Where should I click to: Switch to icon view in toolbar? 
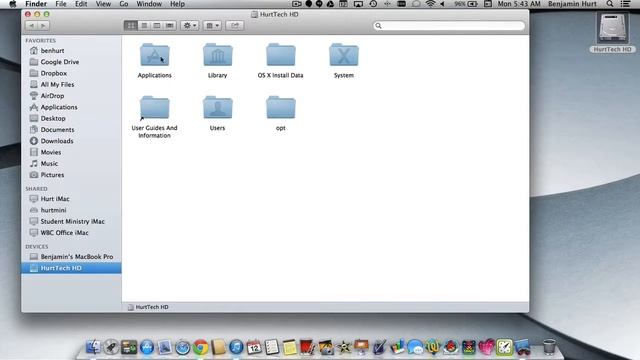tap(131, 25)
